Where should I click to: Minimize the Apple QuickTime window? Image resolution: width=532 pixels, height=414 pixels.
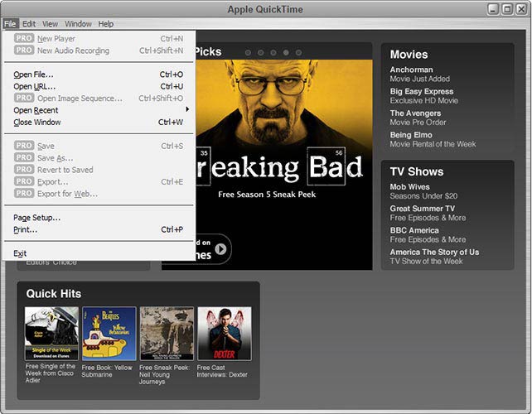pos(494,9)
